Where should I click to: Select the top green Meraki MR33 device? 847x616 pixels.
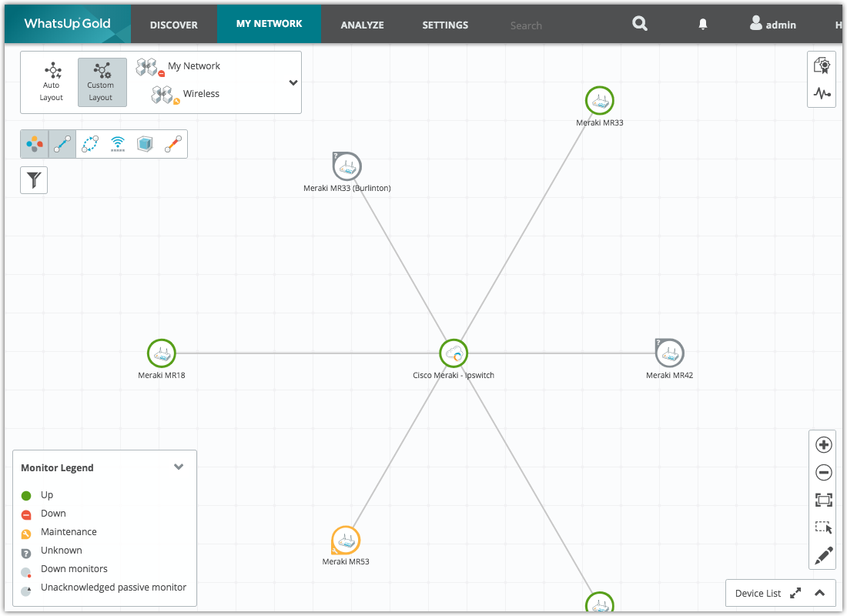tap(600, 101)
